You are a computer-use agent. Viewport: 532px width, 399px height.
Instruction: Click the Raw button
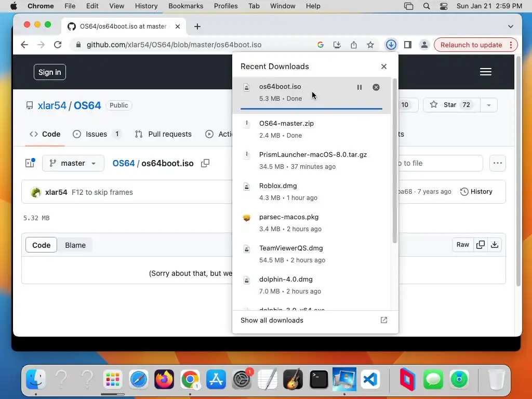click(462, 245)
